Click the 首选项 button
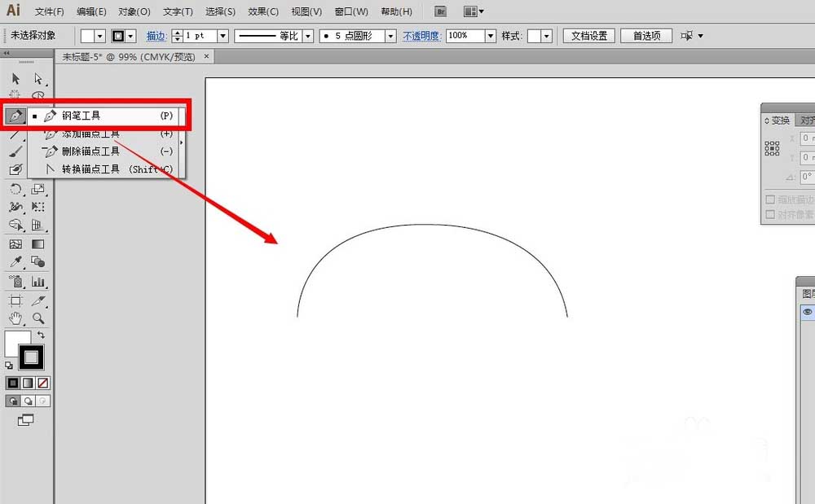The height and width of the screenshot is (504, 815). pos(645,36)
